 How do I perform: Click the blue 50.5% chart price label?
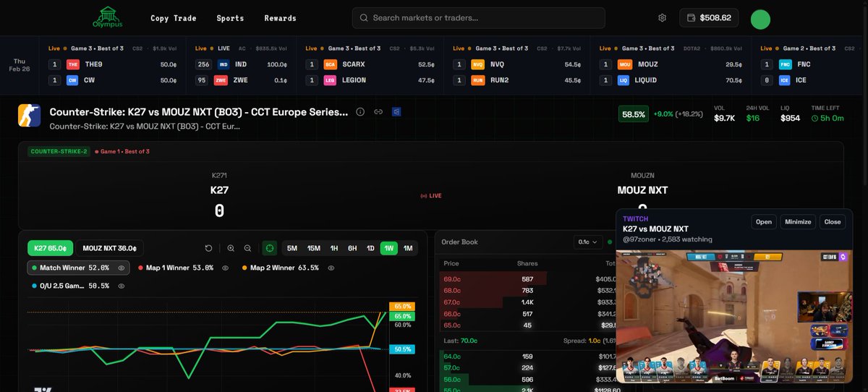coord(403,349)
